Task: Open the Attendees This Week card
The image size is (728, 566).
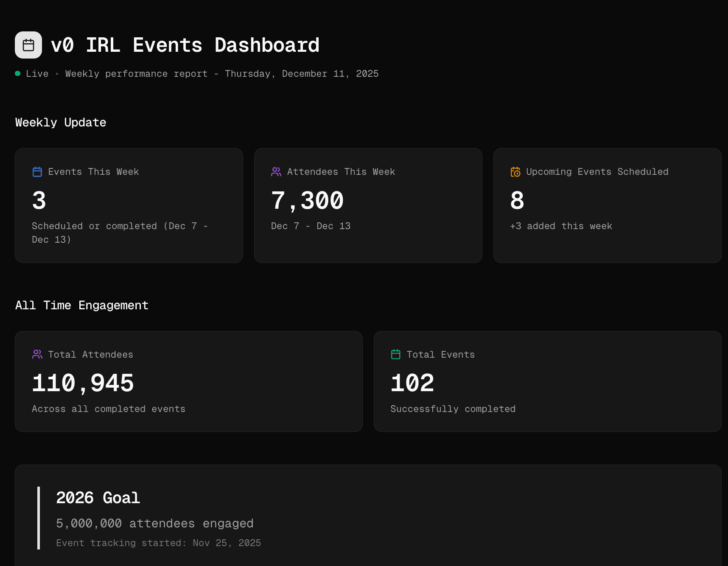Action: pos(368,205)
